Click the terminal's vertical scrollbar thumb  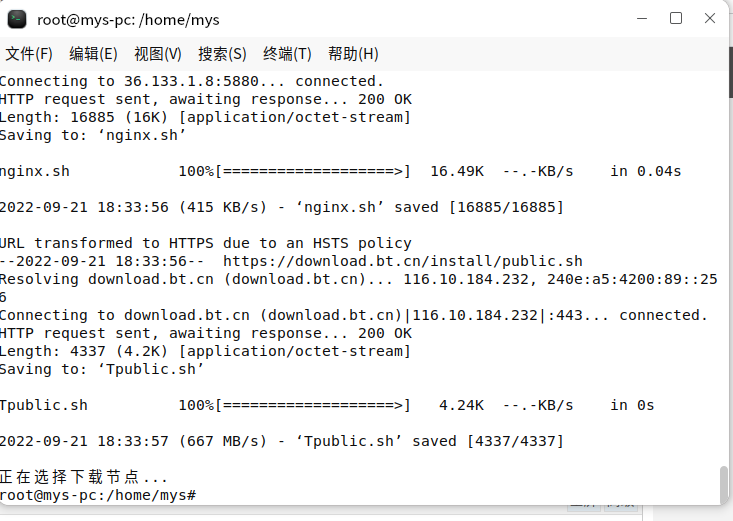(x=724, y=484)
